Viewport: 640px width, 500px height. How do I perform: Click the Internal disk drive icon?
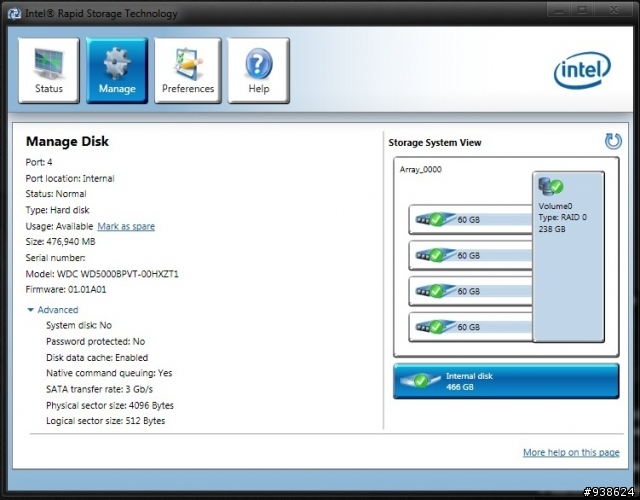(420, 381)
